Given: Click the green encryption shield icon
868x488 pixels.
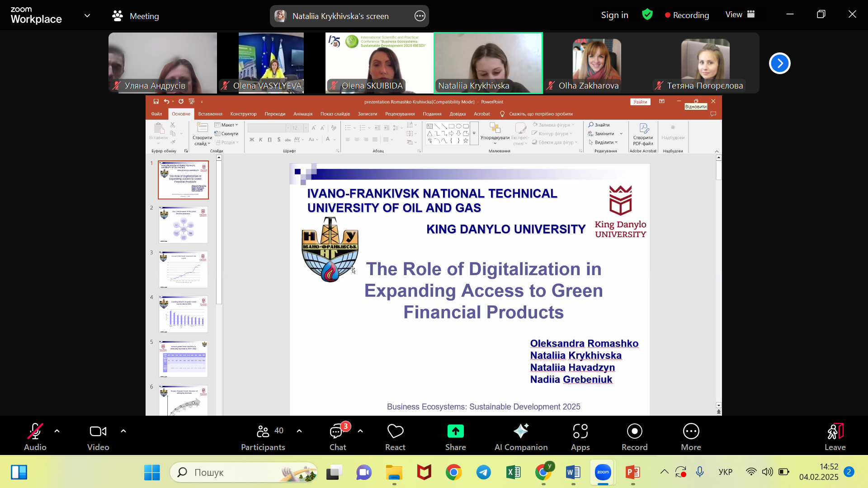Looking at the screenshot, I should (647, 15).
